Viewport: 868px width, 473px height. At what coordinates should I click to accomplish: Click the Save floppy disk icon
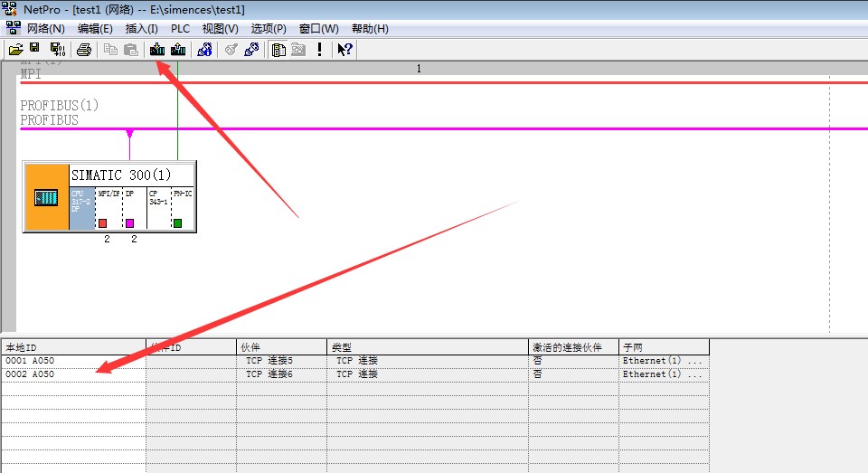click(35, 49)
